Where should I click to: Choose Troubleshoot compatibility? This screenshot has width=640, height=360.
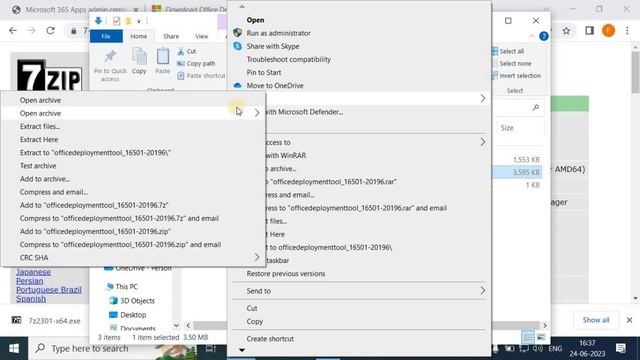coord(359,59)
